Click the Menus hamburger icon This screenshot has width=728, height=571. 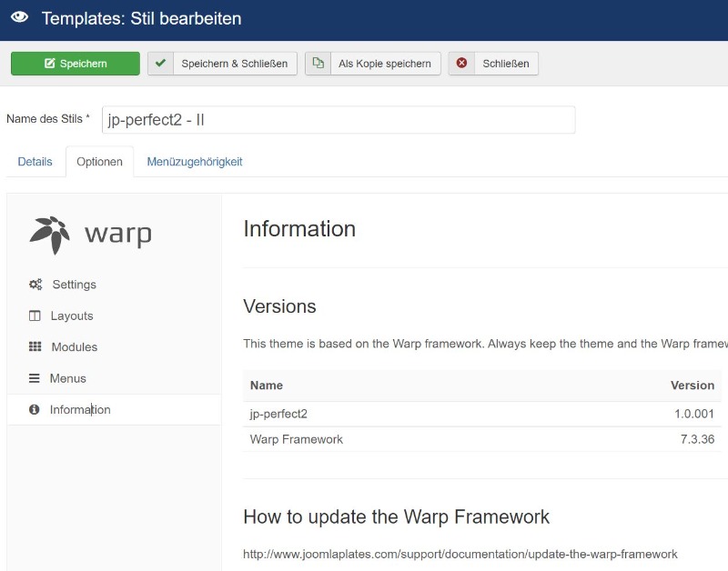35,378
